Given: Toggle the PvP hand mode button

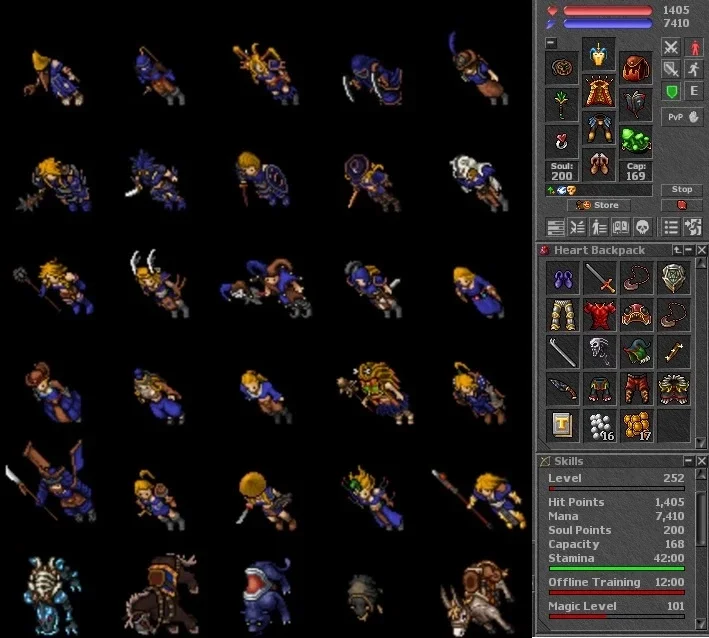Looking at the screenshot, I should coord(682,117).
